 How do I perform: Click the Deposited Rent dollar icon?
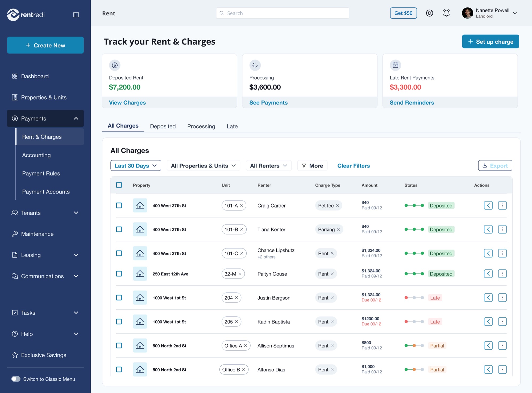pyautogui.click(x=115, y=65)
